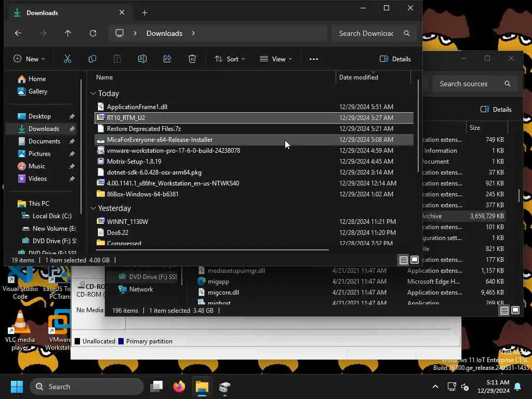
Task: Collapse the Yesterday group
Action: point(93,208)
